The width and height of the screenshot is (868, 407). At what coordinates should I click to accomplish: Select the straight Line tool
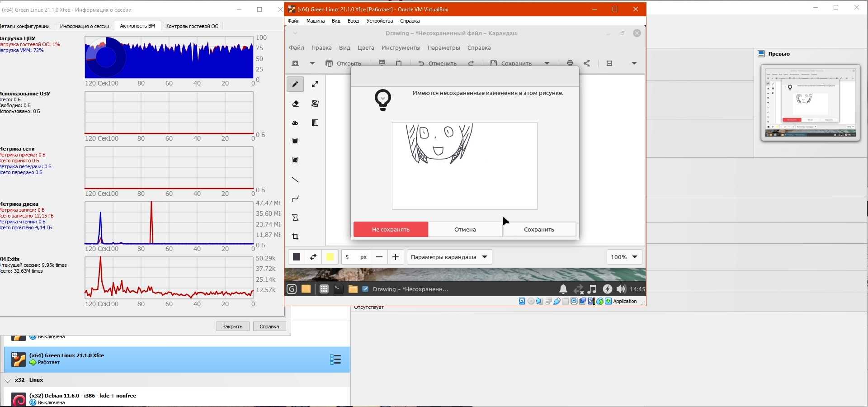(x=295, y=180)
